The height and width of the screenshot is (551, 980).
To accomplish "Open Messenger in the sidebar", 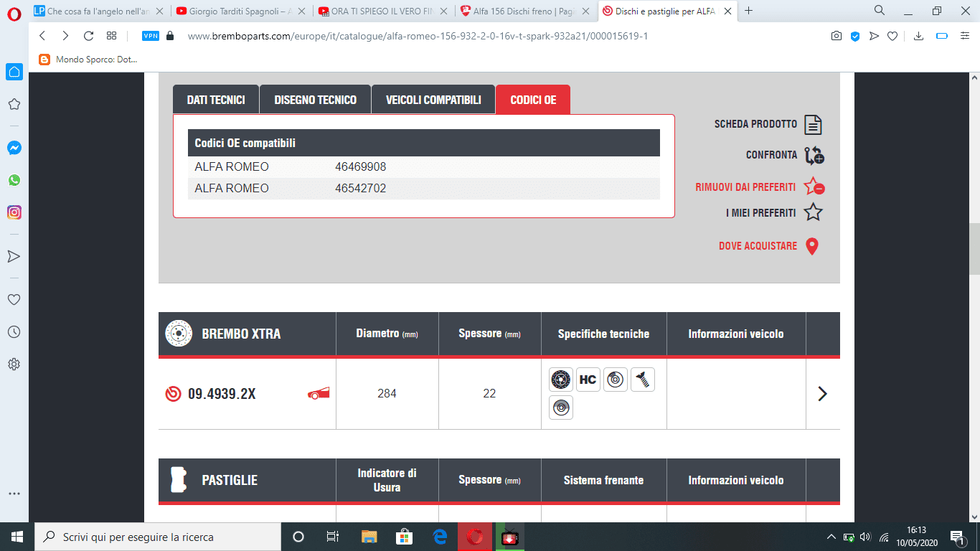I will coord(14,148).
